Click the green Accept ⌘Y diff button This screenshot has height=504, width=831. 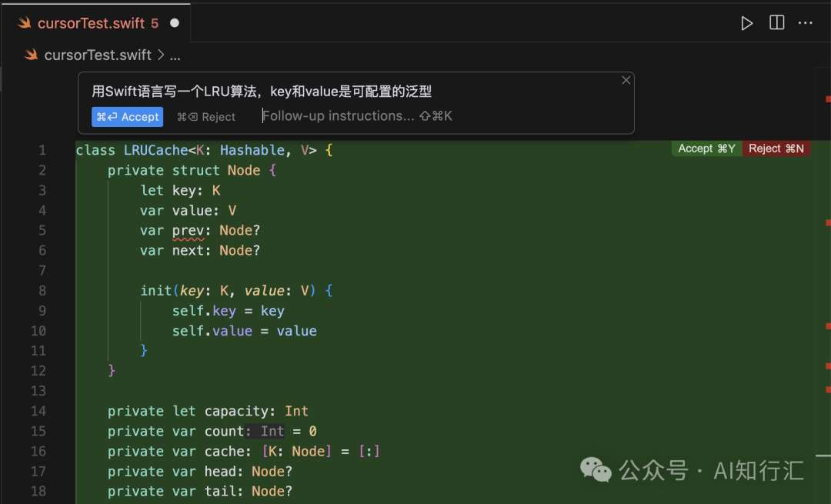click(x=706, y=148)
